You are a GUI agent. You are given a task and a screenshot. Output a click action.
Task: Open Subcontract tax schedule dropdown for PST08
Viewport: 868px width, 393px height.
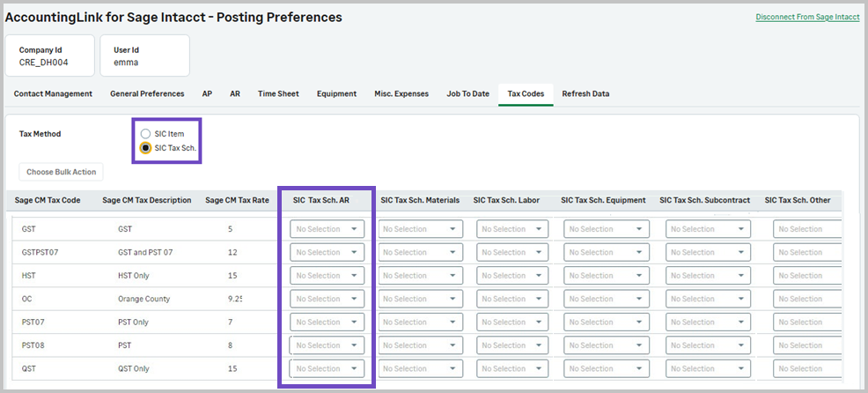(x=708, y=345)
